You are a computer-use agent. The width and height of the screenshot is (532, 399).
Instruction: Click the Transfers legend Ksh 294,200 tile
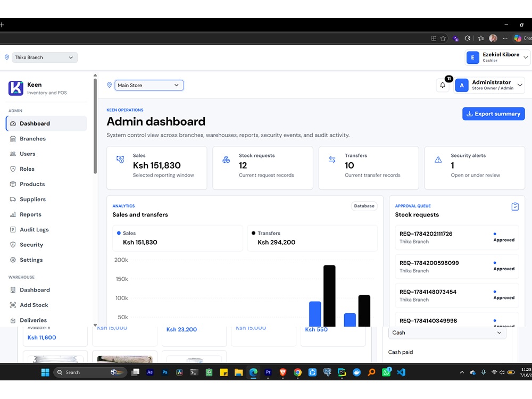pyautogui.click(x=312, y=238)
